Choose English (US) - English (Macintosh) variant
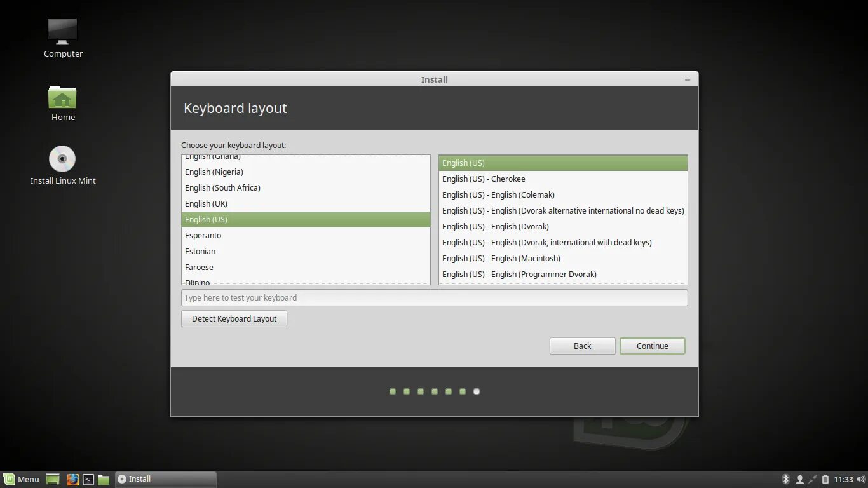 click(563, 258)
